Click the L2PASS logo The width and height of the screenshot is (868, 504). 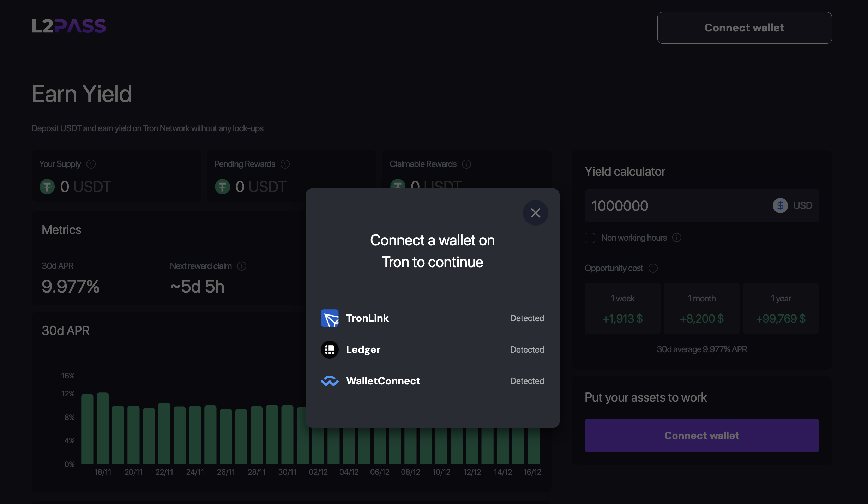coord(68,26)
